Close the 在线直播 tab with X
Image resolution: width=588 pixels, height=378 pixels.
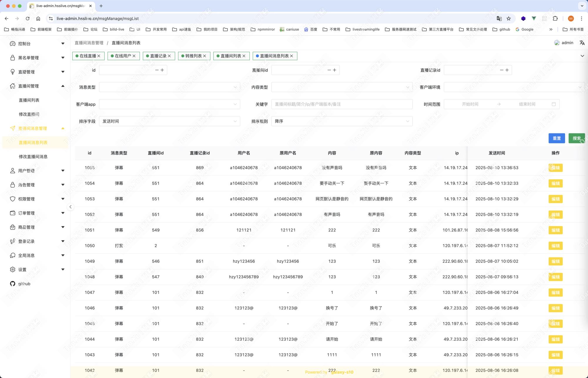[x=99, y=56]
